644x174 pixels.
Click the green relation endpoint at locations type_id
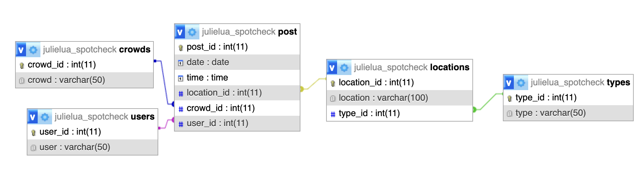click(x=474, y=110)
